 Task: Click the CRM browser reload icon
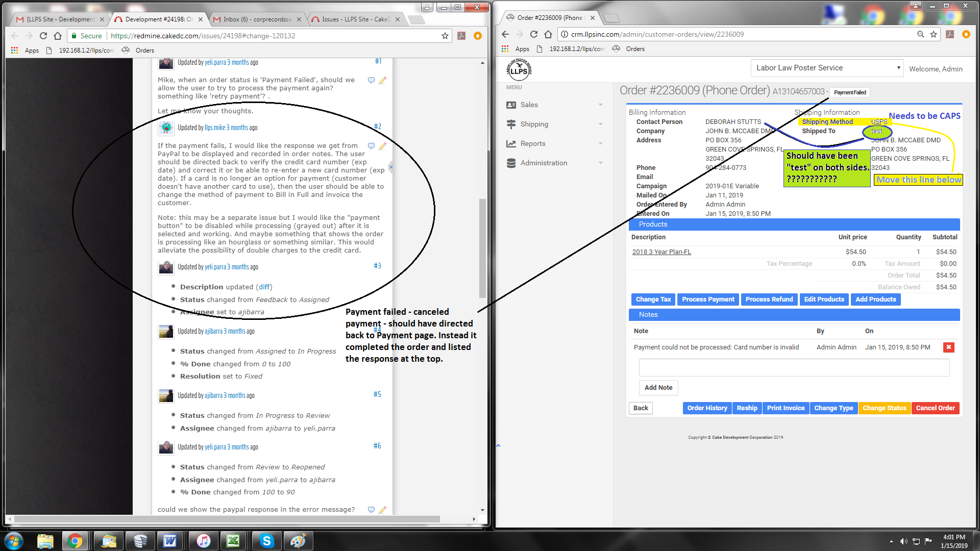click(534, 34)
